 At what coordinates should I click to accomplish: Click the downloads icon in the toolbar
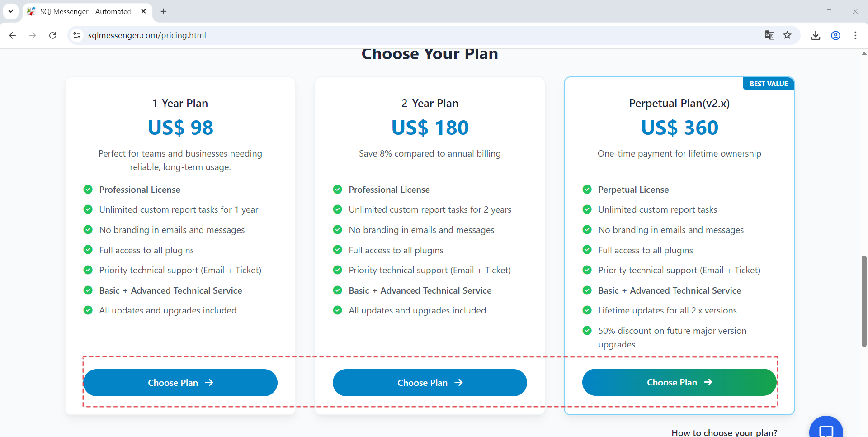(815, 35)
